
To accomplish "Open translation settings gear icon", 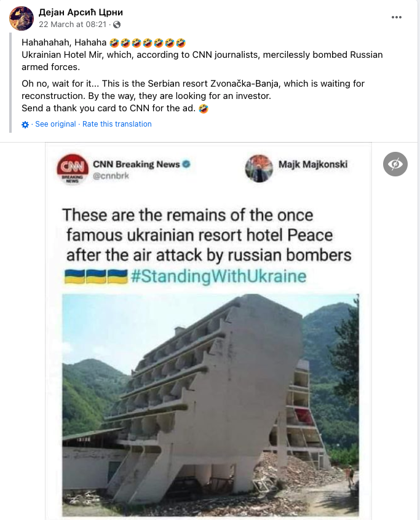I will pyautogui.click(x=25, y=125).
